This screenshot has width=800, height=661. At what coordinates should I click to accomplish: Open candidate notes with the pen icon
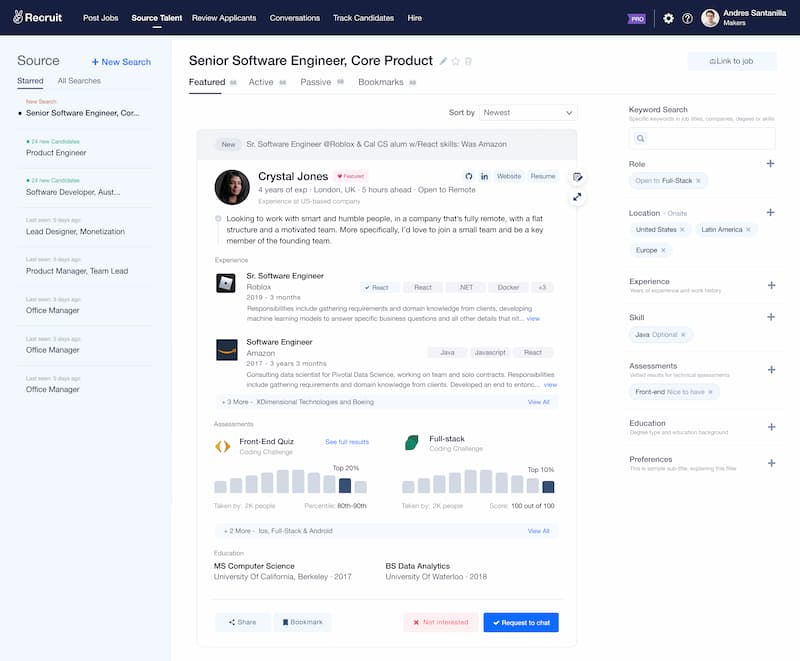coord(578,175)
